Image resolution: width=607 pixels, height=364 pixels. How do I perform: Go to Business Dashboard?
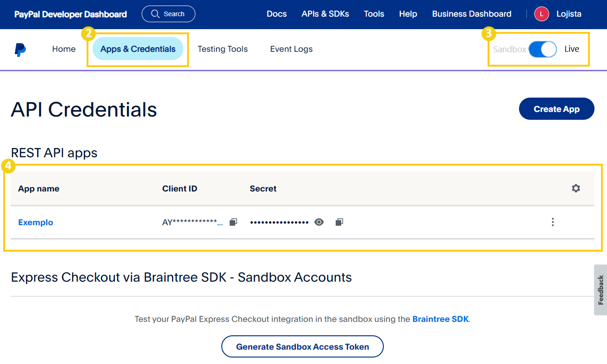pyautogui.click(x=472, y=14)
